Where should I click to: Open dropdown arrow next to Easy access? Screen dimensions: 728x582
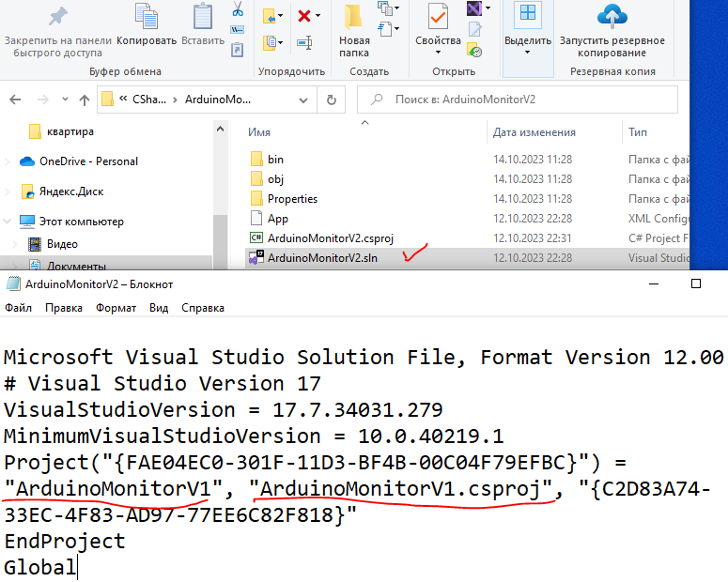click(397, 29)
